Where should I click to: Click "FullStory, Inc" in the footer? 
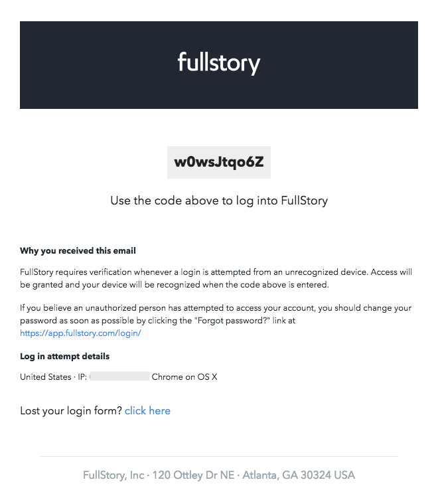point(113,475)
